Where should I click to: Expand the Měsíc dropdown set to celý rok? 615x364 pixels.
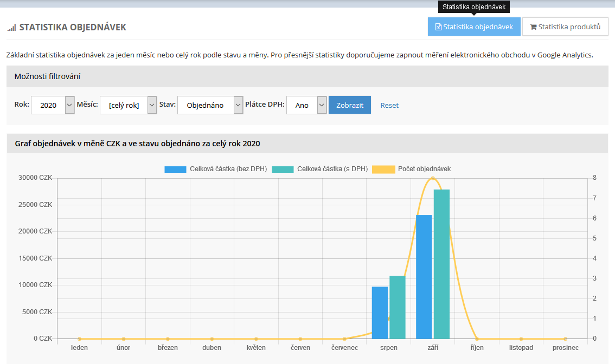[x=129, y=105]
